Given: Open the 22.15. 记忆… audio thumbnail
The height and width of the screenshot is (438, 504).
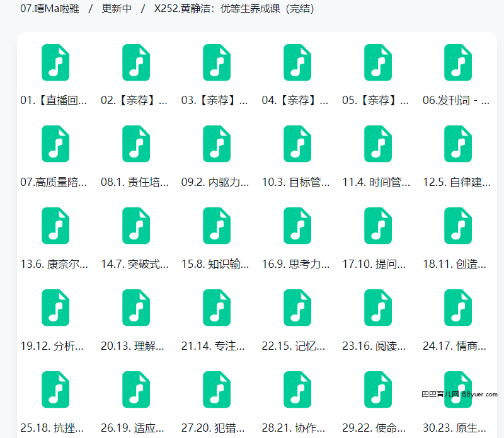Looking at the screenshot, I should pyautogui.click(x=297, y=308).
